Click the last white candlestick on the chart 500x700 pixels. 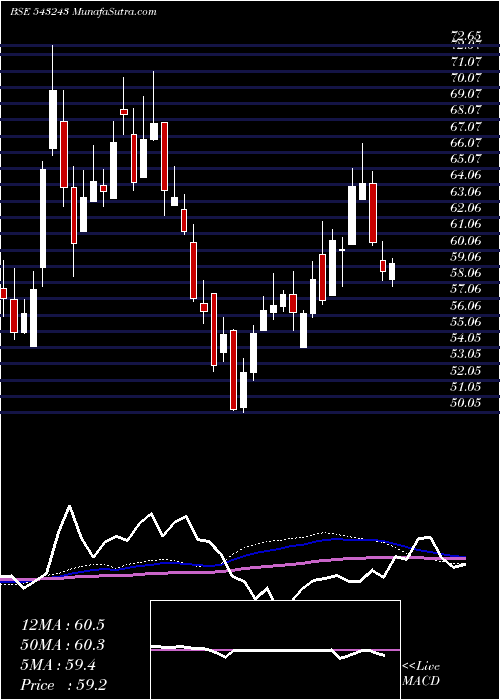click(392, 271)
